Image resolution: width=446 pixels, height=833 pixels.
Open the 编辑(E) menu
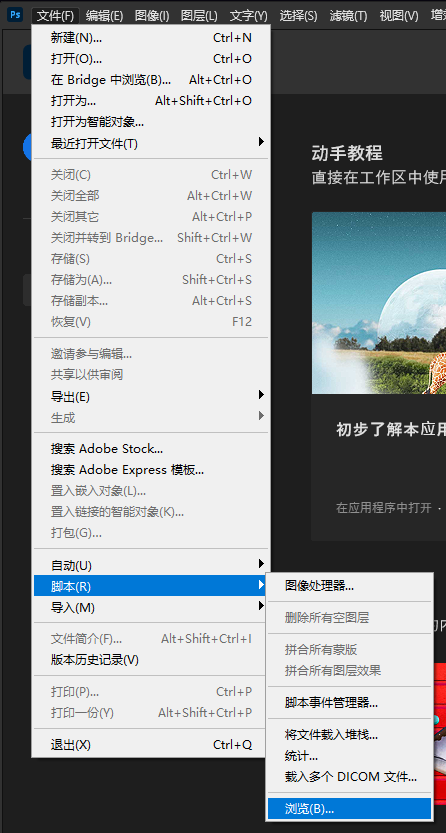tap(104, 15)
